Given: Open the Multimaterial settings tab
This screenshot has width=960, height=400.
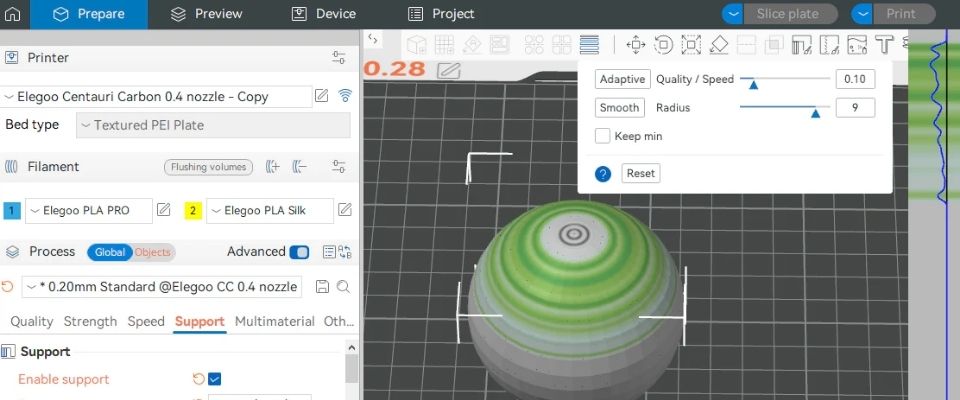Looking at the screenshot, I should [274, 321].
